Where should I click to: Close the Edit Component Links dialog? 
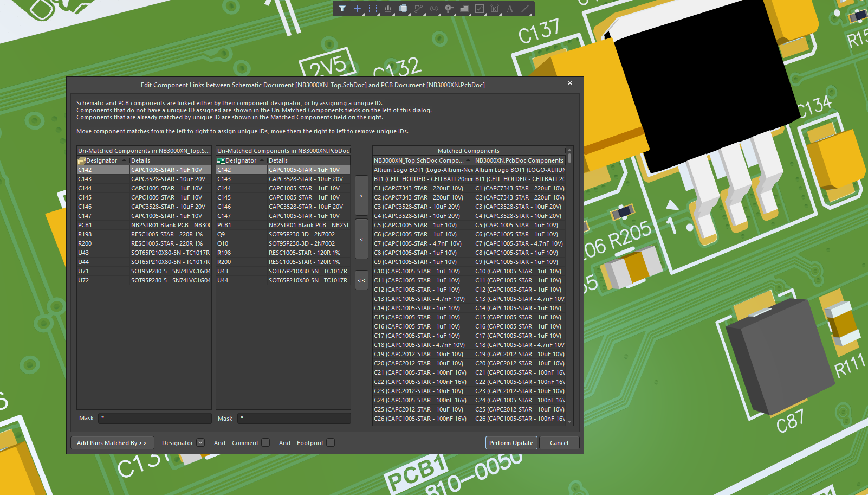pyautogui.click(x=570, y=83)
